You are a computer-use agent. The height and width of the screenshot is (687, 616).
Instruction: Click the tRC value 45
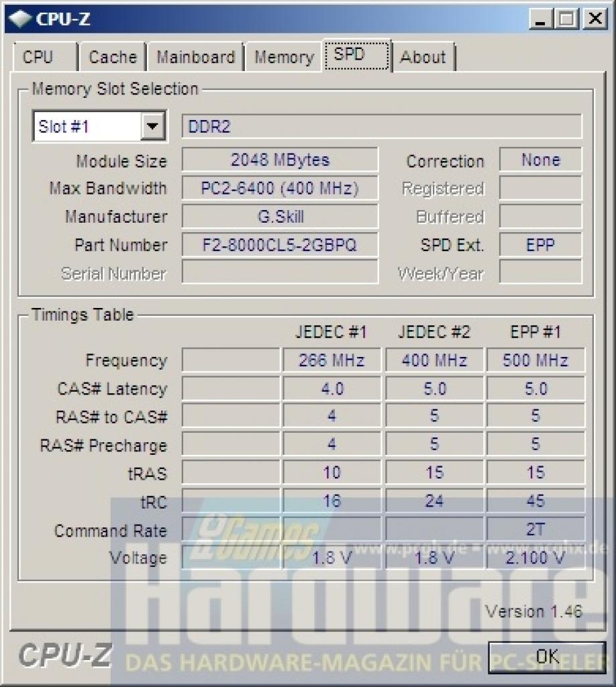(x=536, y=500)
